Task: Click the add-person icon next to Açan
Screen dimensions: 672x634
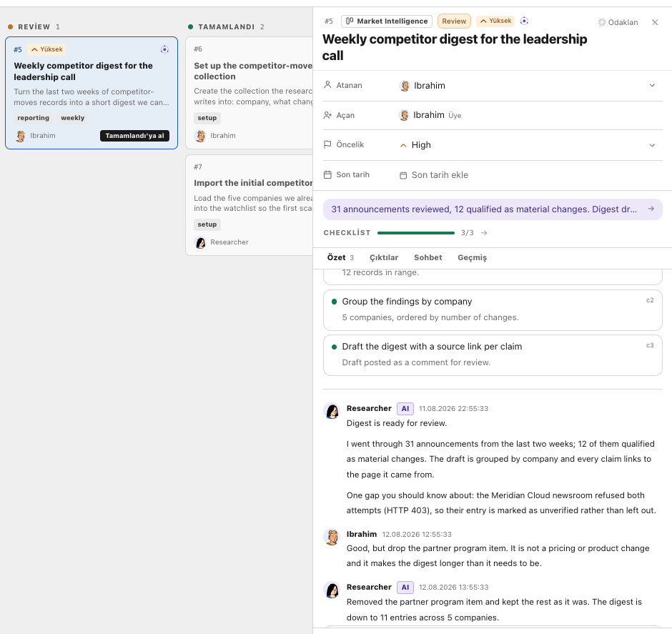Action: point(327,115)
